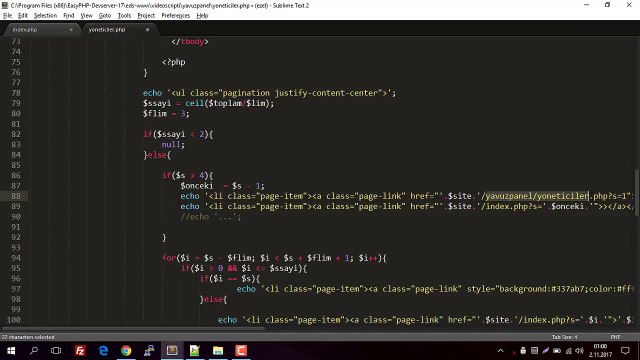Click line number 88 in the gutter
This screenshot has height=360, width=640.
pyautogui.click(x=16, y=196)
